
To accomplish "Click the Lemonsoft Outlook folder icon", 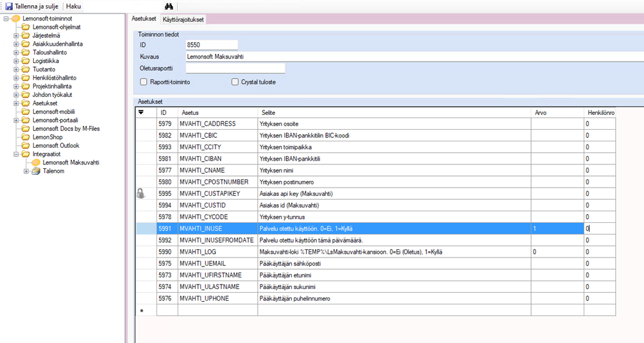I will tap(26, 145).
